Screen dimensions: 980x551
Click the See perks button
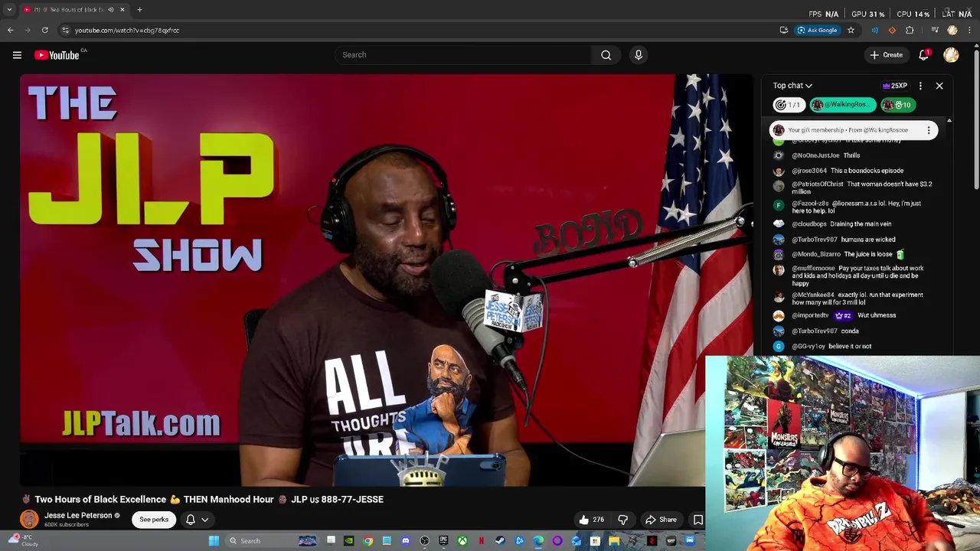point(154,520)
